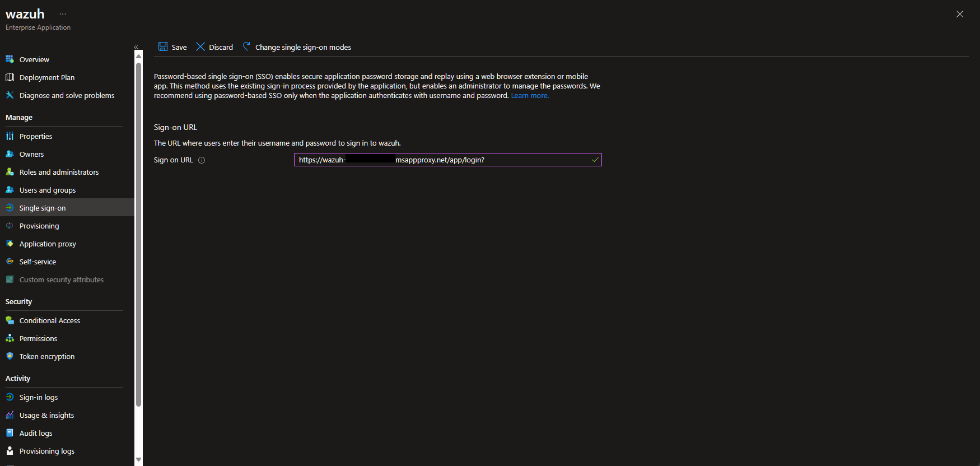
Task: Click the Enterprise Application subtitle
Action: click(x=38, y=27)
